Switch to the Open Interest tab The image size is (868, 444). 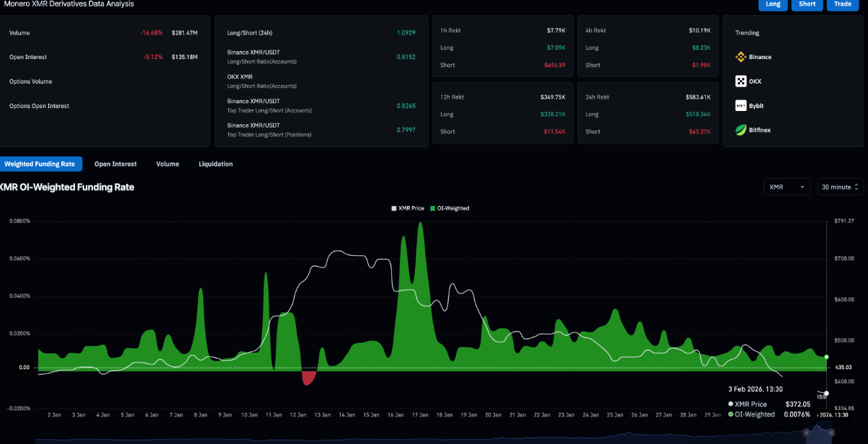click(x=115, y=164)
